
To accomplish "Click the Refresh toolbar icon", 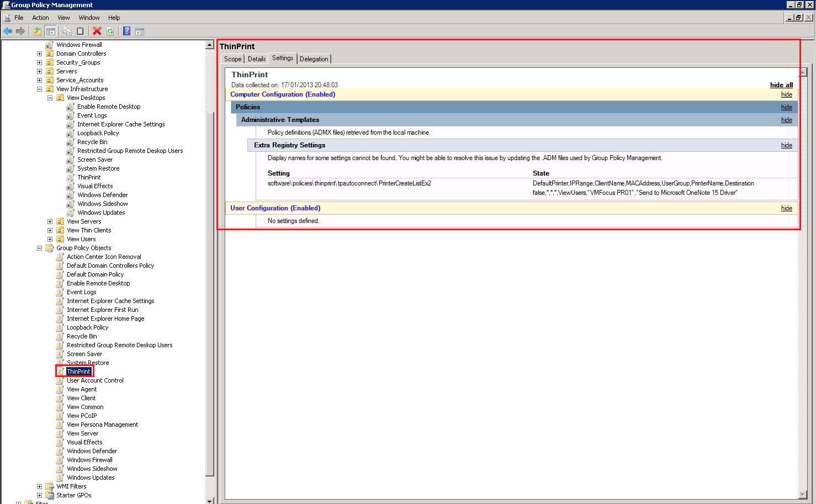I will pos(110,31).
